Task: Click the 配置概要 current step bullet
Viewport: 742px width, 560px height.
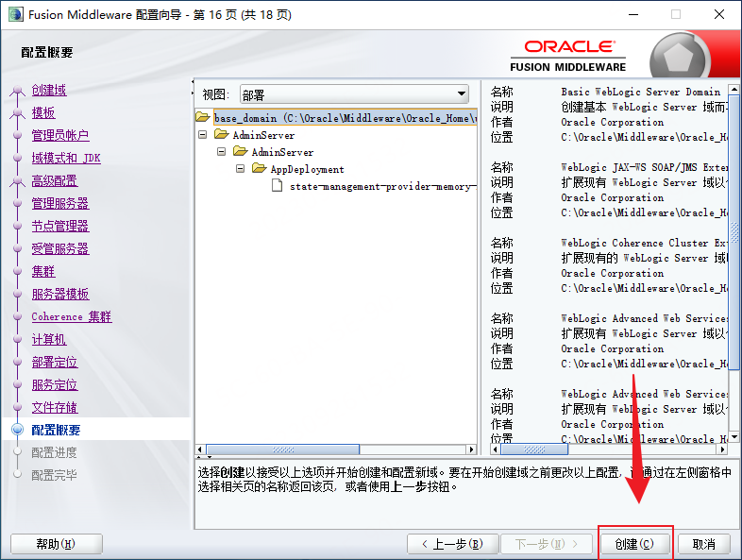Action: [x=18, y=430]
